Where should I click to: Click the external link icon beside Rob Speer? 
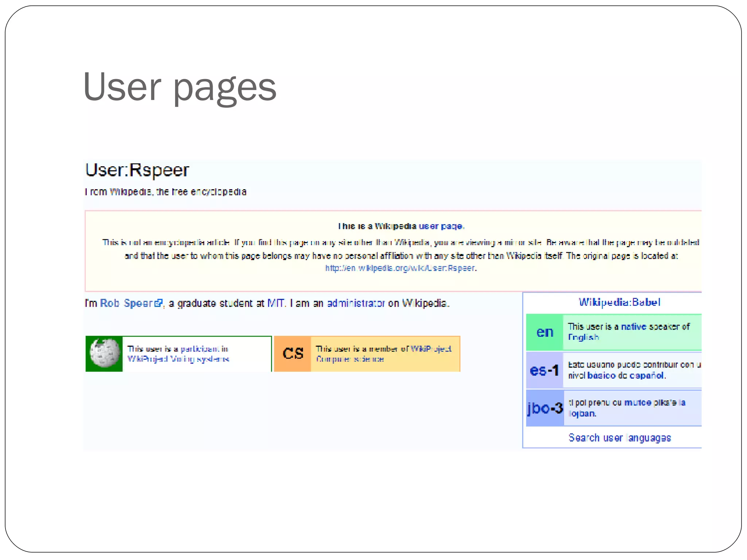(x=158, y=303)
